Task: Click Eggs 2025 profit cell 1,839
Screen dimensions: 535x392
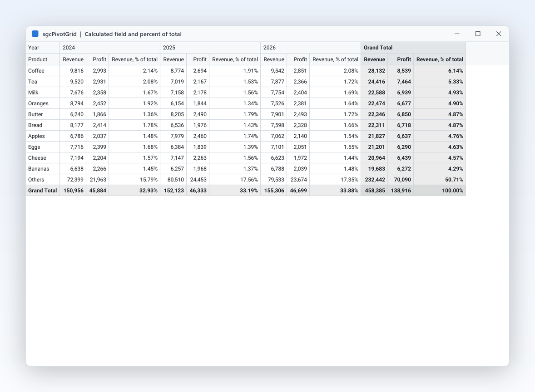Action: coord(198,147)
